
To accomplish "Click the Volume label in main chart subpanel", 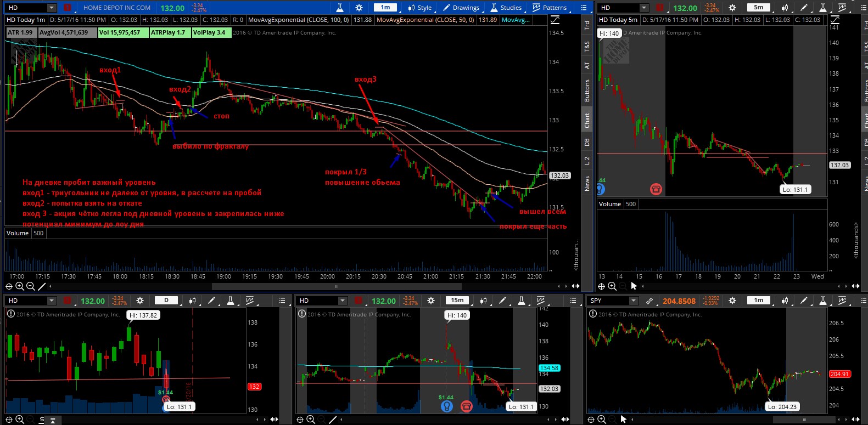I will coord(18,233).
